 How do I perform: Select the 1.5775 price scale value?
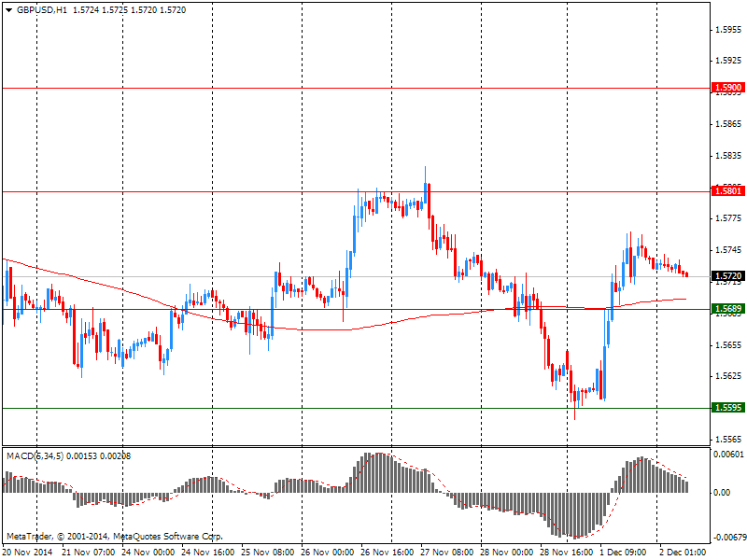click(729, 218)
